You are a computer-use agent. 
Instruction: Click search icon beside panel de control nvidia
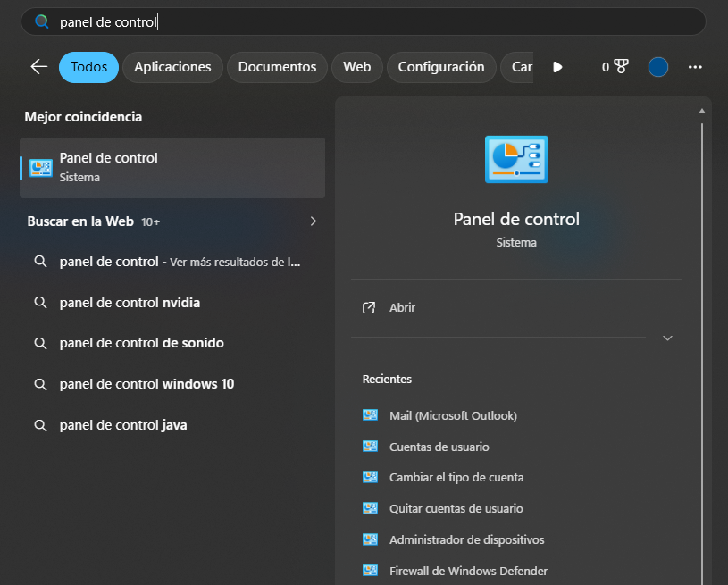[40, 303]
